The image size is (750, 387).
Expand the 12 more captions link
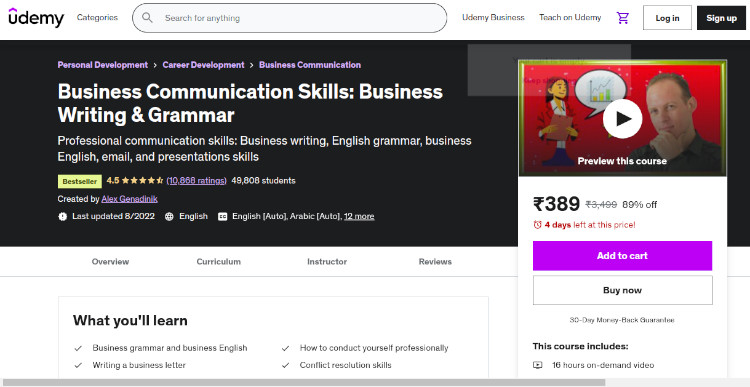pos(359,216)
